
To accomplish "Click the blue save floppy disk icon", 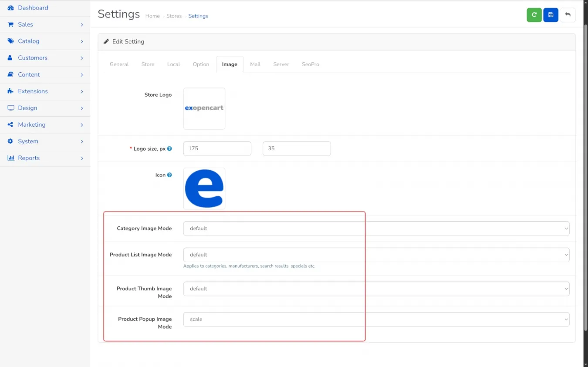I will click(551, 15).
